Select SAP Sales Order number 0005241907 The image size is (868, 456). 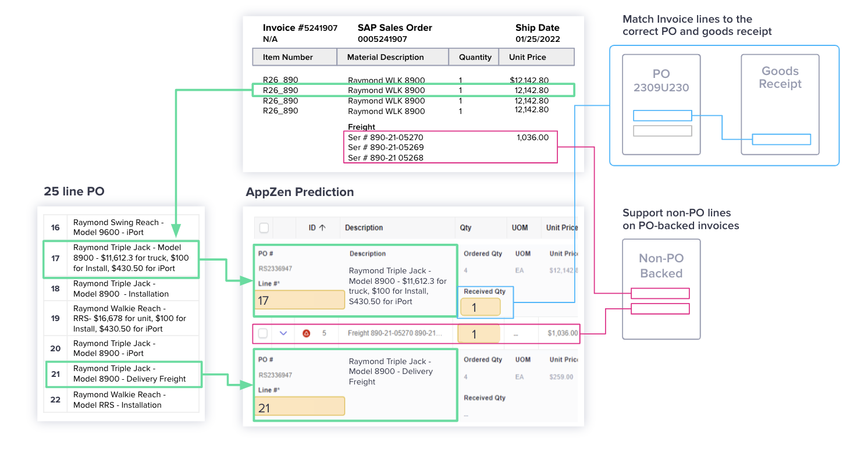click(x=382, y=39)
